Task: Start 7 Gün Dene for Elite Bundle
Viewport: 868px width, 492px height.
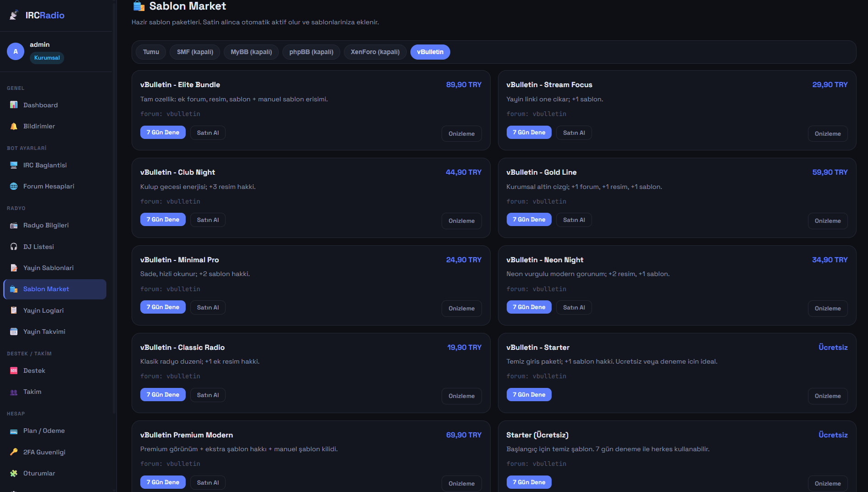Action: 163,133
